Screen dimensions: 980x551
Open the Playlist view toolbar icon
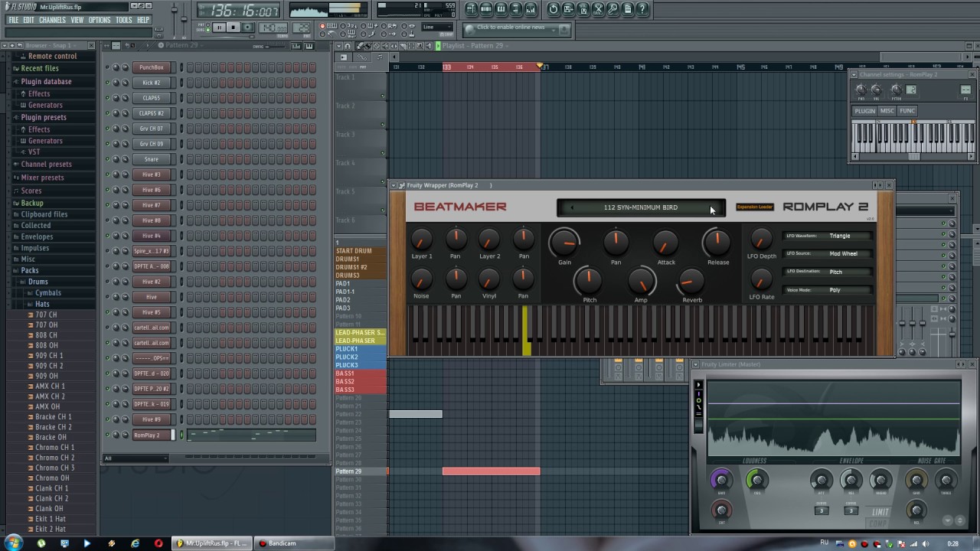coord(472,9)
